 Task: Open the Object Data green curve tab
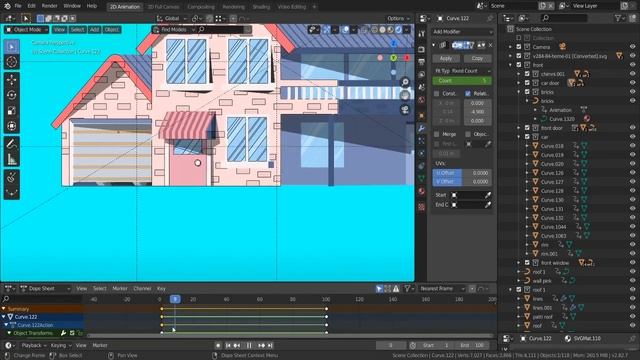(x=422, y=178)
